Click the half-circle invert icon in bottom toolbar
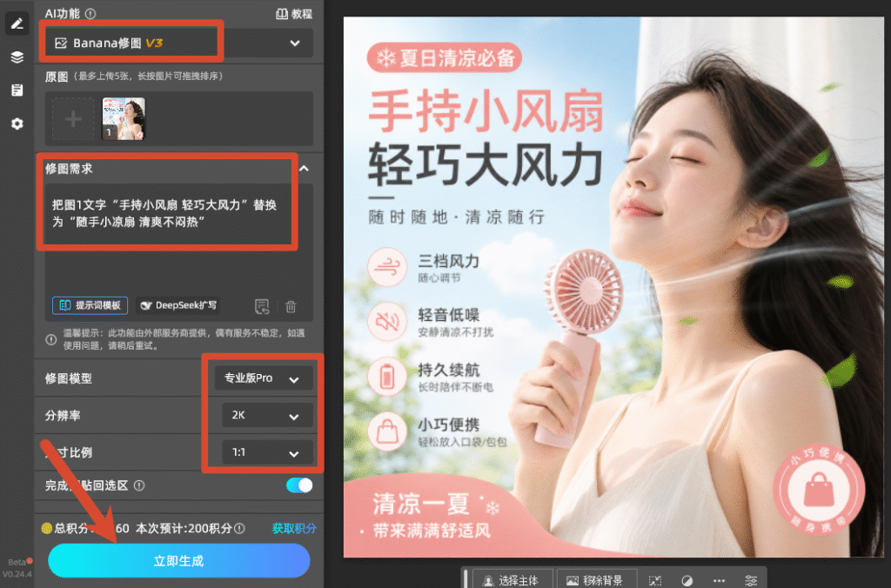The height and width of the screenshot is (588, 891). coord(687,580)
